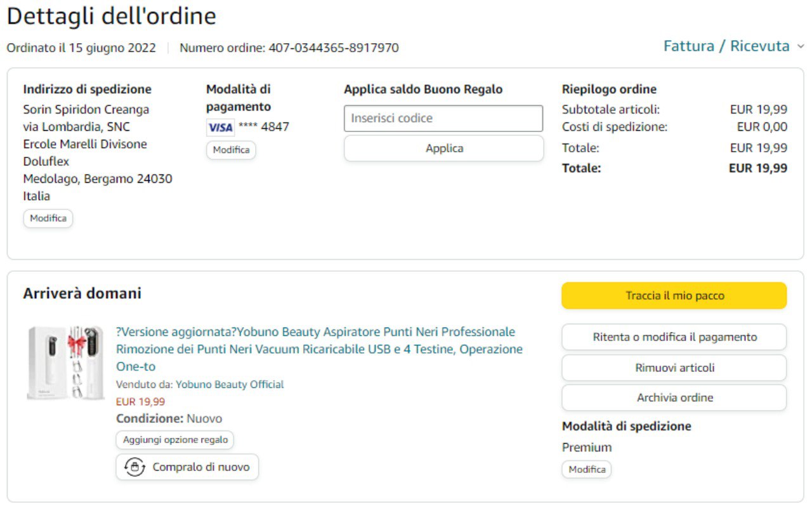Click the buy-again circular arrows icon
Image resolution: width=812 pixels, height=518 pixels.
(134, 467)
